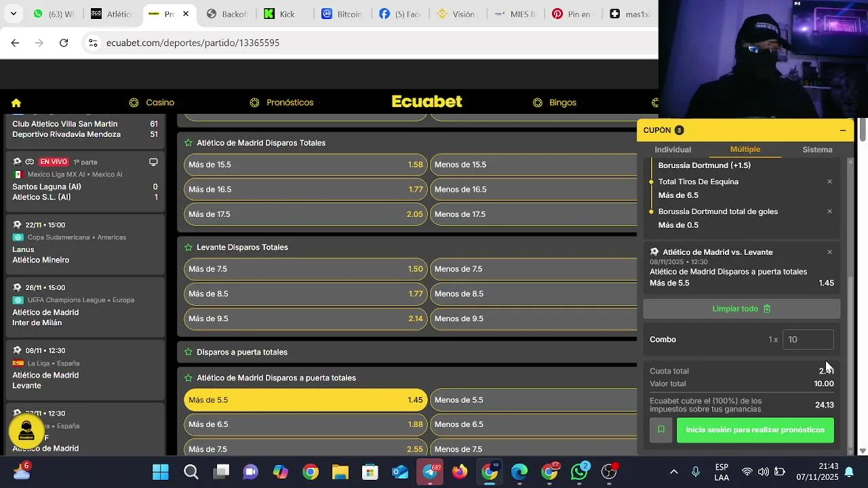Open the Windows Start menu

tap(161, 472)
